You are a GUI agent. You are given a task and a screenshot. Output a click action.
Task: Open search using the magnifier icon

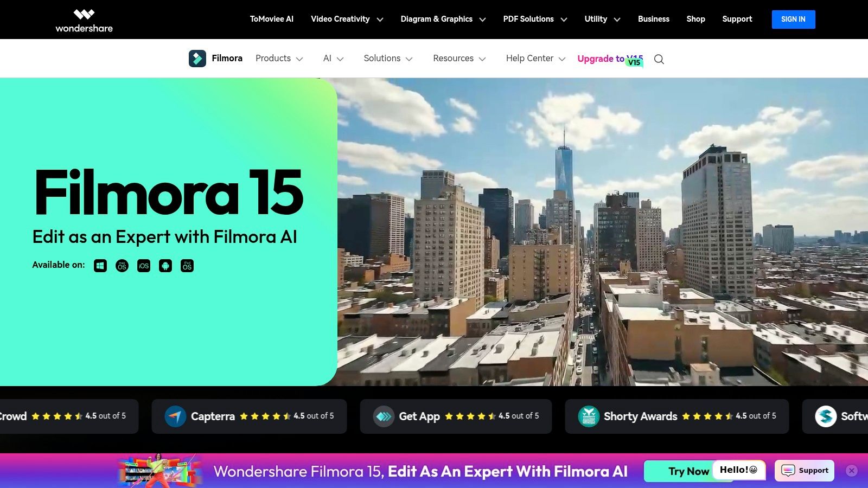point(659,59)
